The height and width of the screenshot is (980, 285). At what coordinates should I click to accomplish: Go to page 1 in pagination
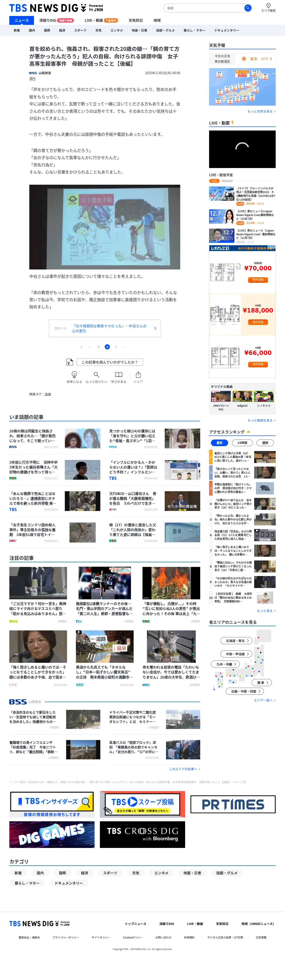[81, 347]
